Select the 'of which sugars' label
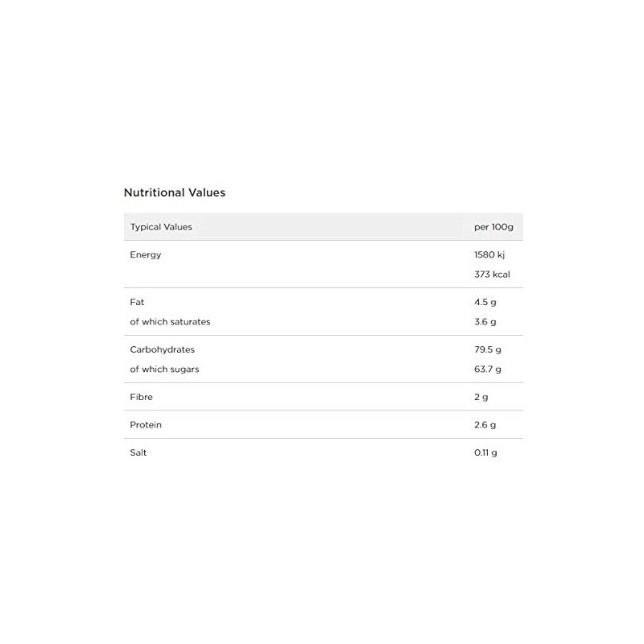644x644 pixels. 164,369
